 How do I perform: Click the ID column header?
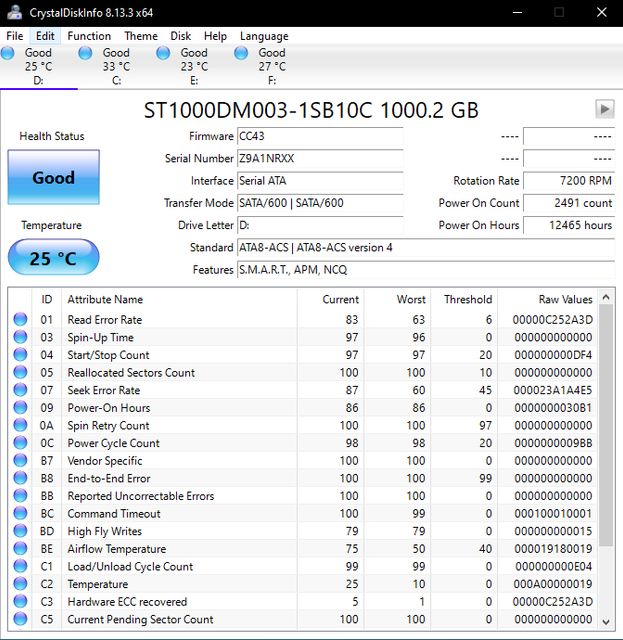[47, 299]
